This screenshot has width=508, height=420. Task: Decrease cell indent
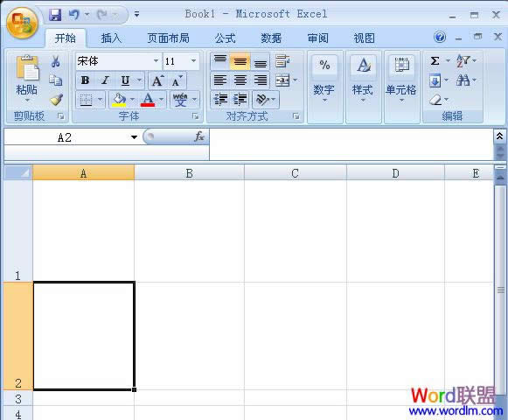point(220,99)
